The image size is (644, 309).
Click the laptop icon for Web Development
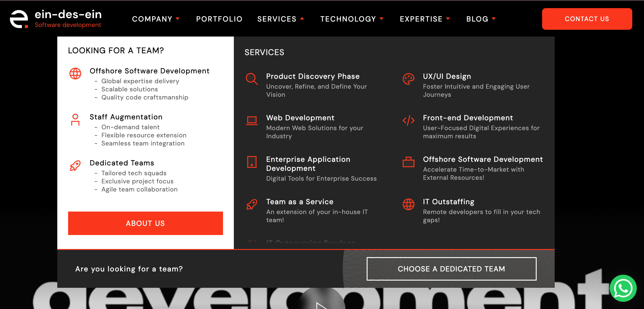click(251, 120)
